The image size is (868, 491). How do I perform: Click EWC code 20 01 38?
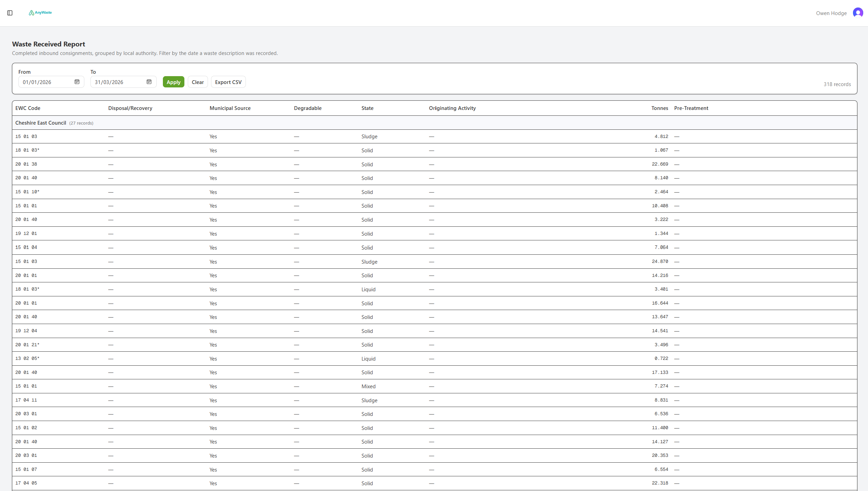click(x=26, y=164)
